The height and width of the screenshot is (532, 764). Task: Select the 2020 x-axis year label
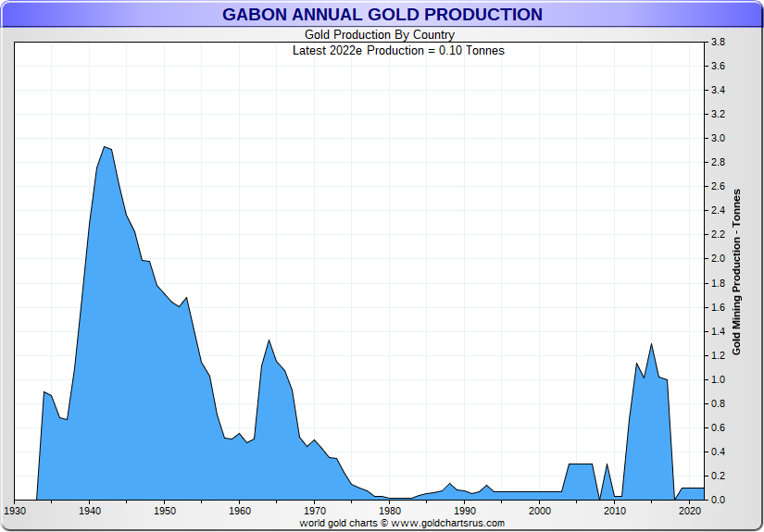pyautogui.click(x=690, y=511)
